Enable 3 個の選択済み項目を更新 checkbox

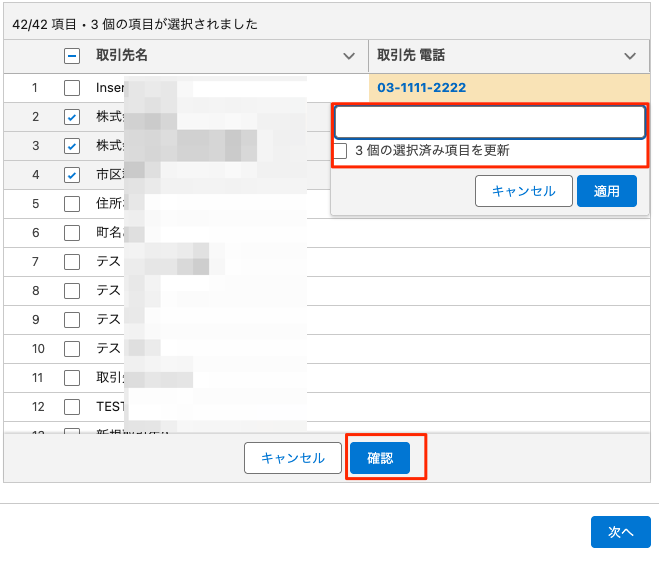341,151
